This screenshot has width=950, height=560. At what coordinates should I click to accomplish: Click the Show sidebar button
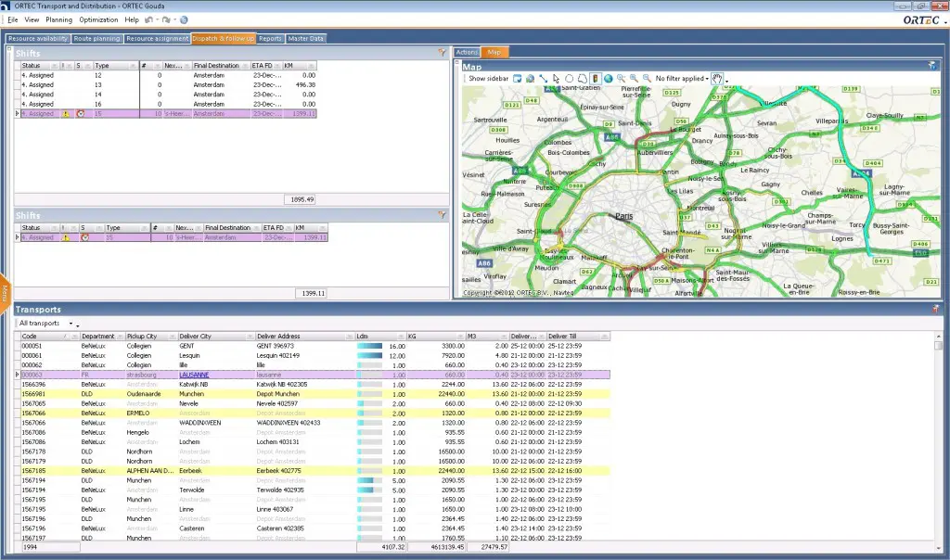coord(488,79)
